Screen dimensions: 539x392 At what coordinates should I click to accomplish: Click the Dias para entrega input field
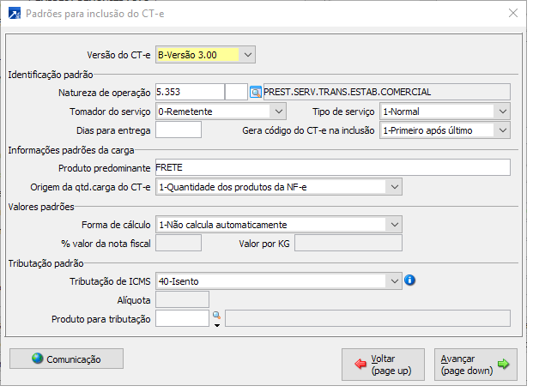tap(179, 130)
